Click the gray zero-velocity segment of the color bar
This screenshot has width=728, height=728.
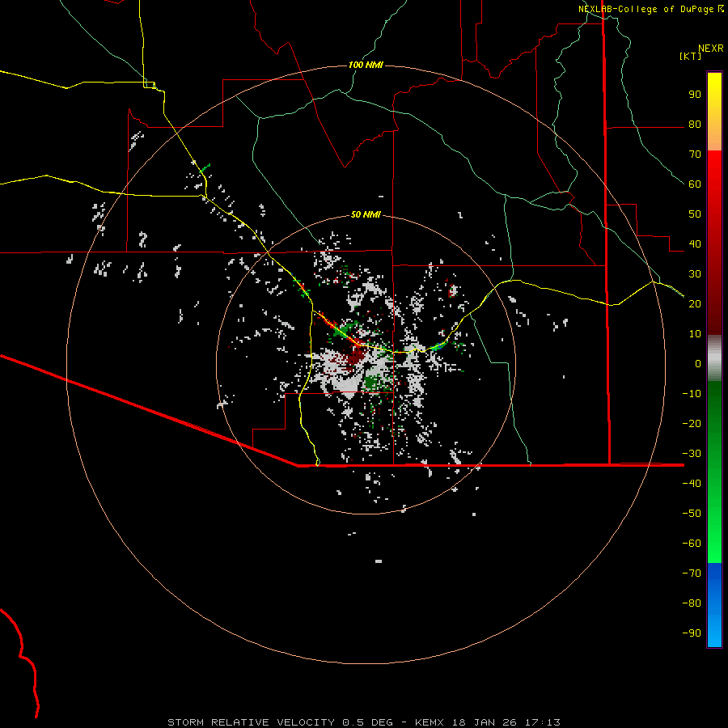coord(714,358)
